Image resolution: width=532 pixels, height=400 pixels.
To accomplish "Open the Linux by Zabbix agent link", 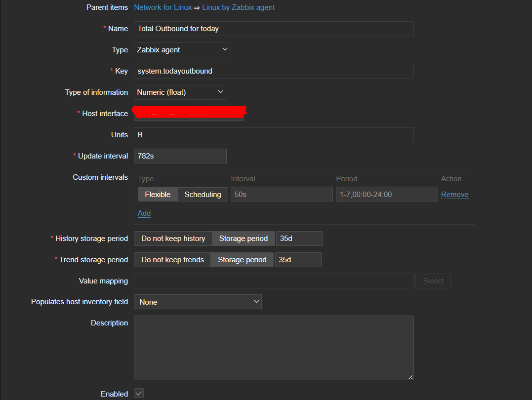I will (x=239, y=7).
